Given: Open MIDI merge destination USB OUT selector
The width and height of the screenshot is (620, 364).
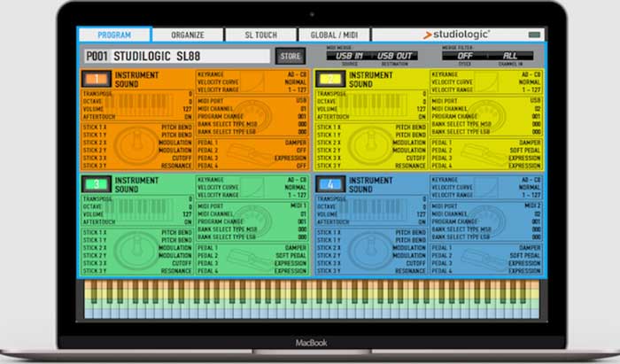Looking at the screenshot, I should click(x=395, y=56).
